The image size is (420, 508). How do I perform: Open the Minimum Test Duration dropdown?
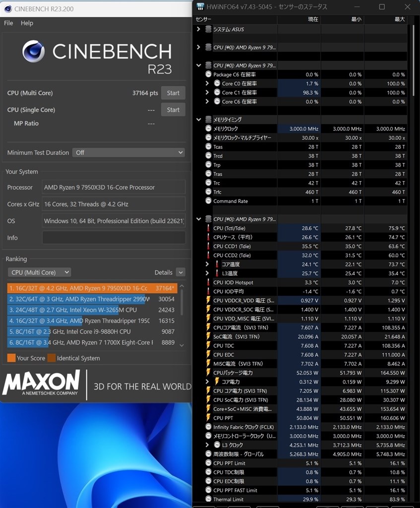coord(128,152)
